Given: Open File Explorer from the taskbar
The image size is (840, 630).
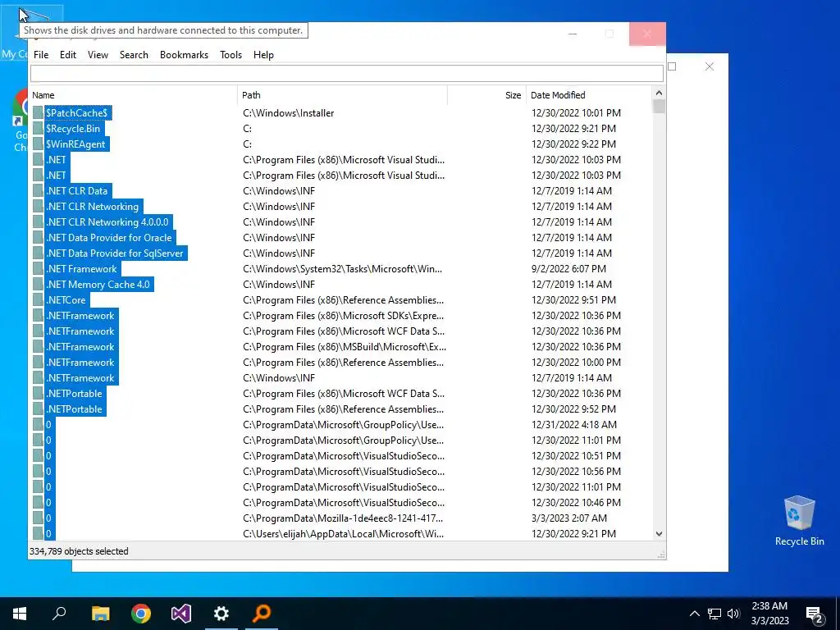Looking at the screenshot, I should tap(100, 614).
